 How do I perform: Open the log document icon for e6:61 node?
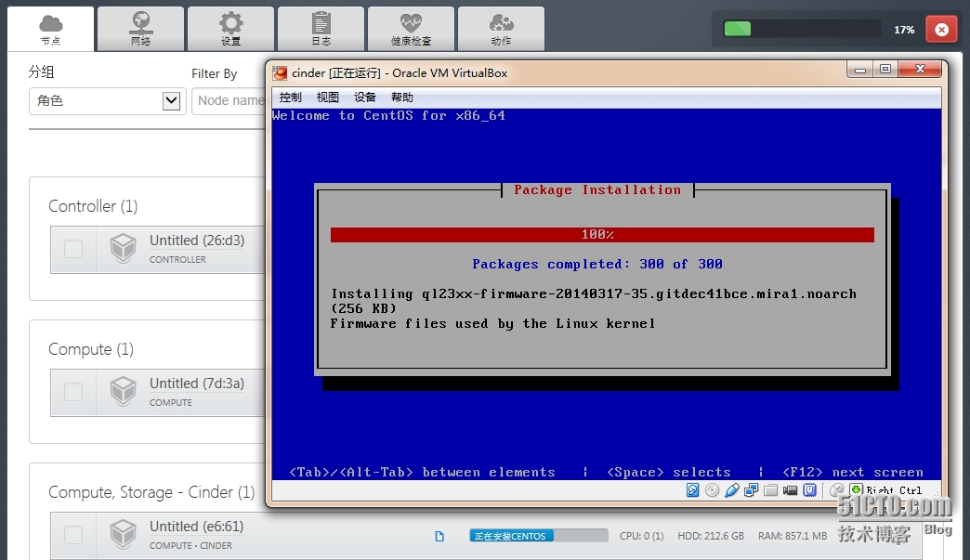tap(439, 536)
